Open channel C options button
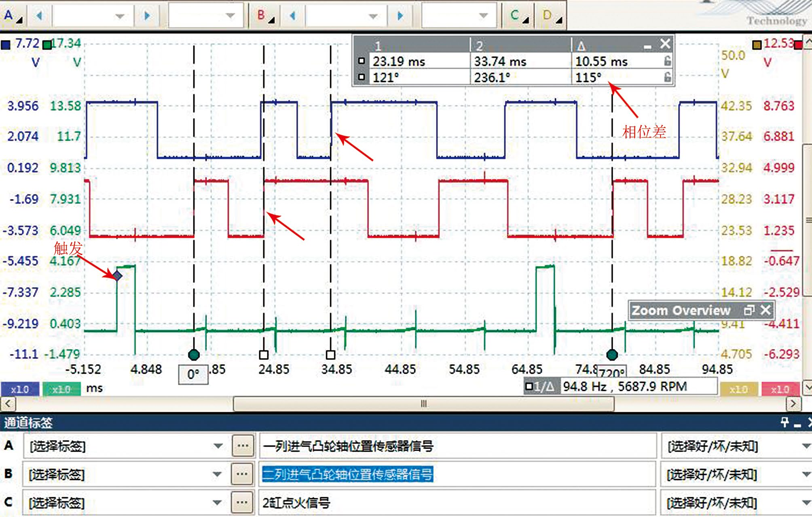The width and height of the screenshot is (812, 517). click(x=519, y=15)
